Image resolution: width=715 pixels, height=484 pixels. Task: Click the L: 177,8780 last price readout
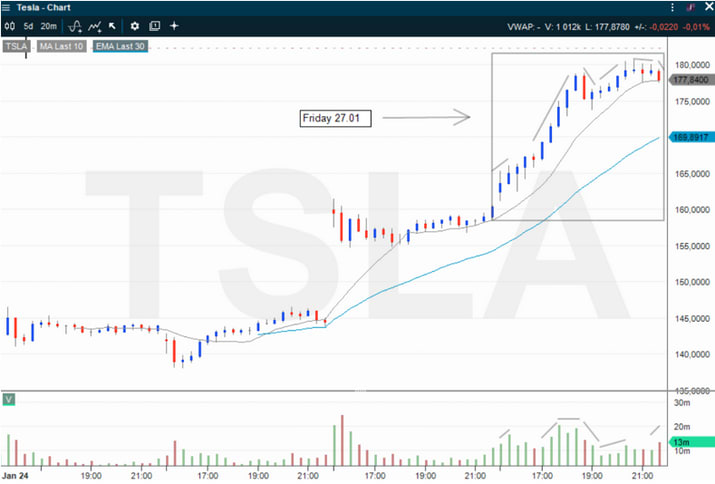pos(607,27)
